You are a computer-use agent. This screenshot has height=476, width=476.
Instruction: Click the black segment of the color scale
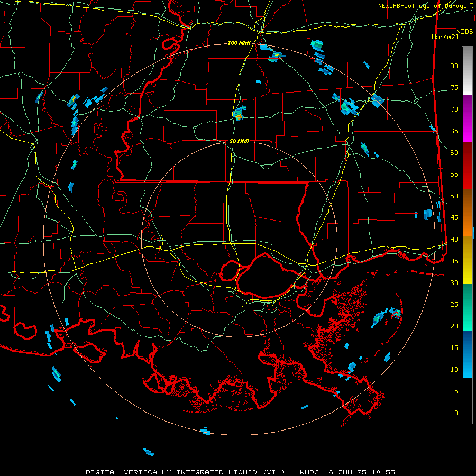[467, 401]
